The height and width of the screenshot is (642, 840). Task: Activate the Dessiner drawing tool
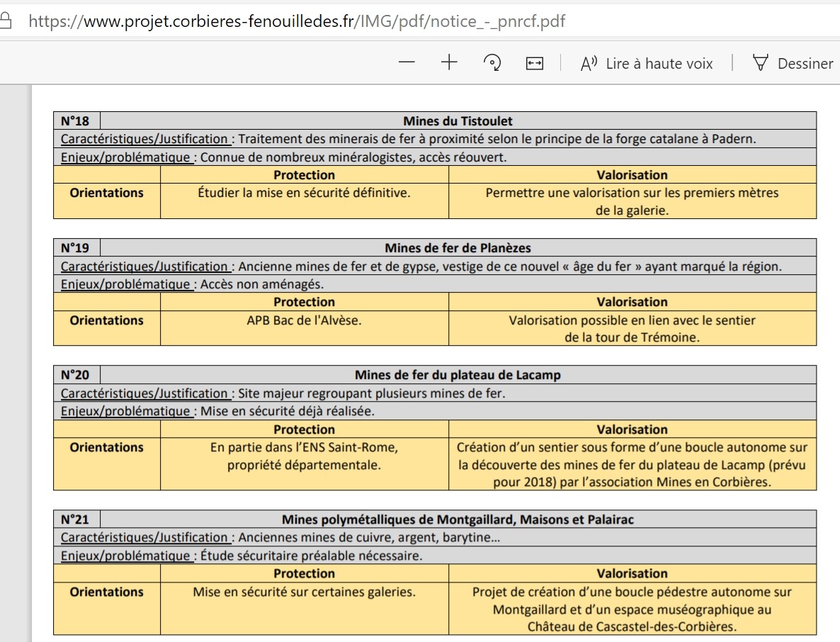[805, 64]
